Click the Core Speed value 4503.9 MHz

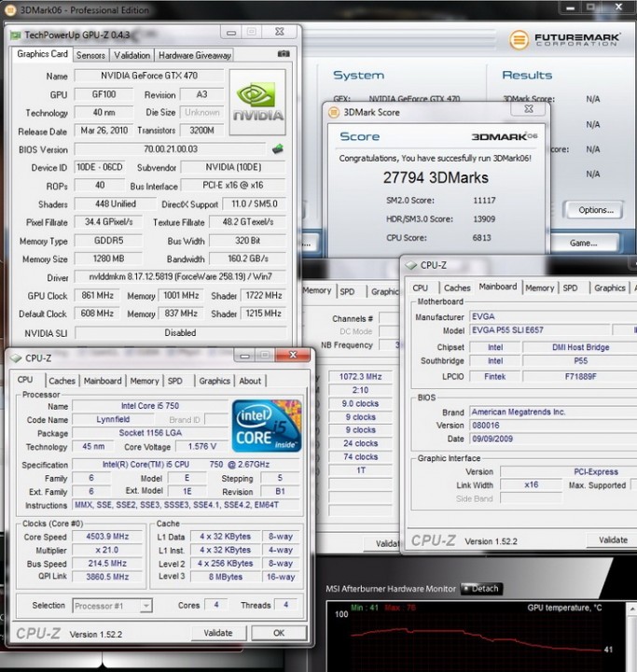(x=107, y=536)
